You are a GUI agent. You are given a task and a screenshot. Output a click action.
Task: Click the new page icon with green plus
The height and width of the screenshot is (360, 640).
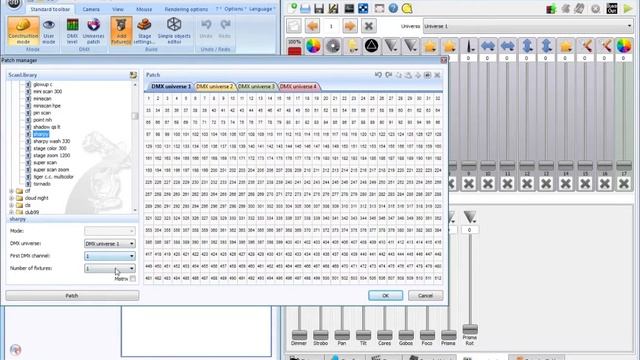point(292,8)
